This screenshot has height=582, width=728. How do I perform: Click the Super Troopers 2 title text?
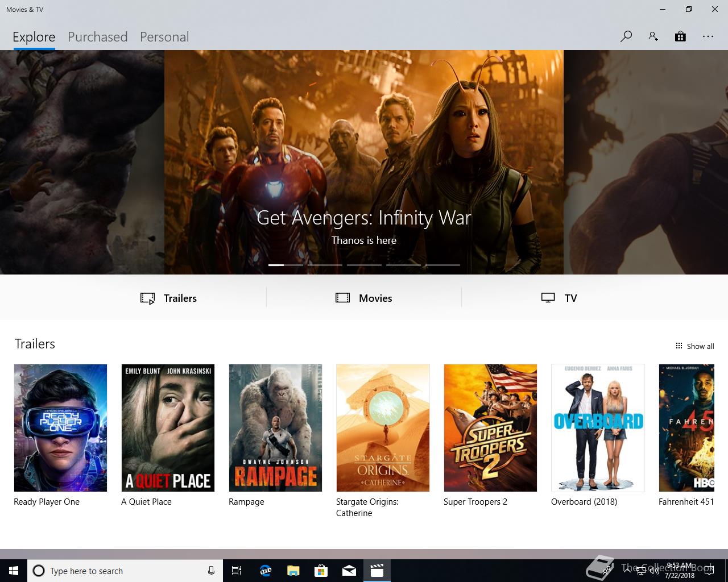[x=475, y=502]
